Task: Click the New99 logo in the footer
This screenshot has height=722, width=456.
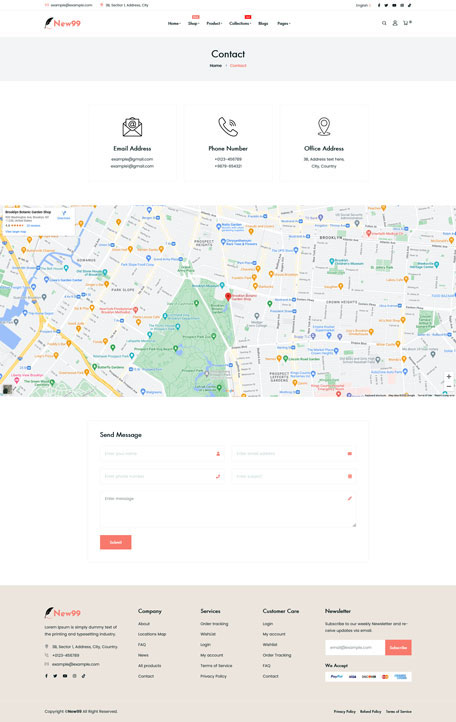Action: [x=62, y=613]
